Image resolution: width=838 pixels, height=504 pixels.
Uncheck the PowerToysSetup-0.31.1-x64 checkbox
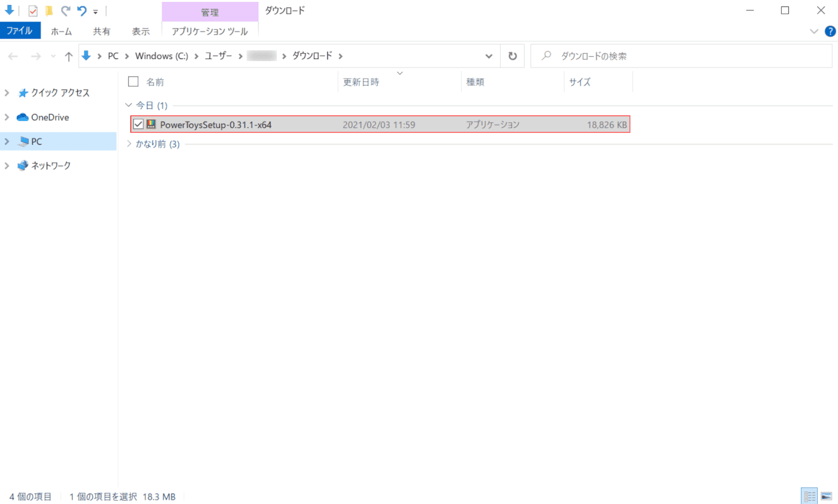tap(138, 125)
